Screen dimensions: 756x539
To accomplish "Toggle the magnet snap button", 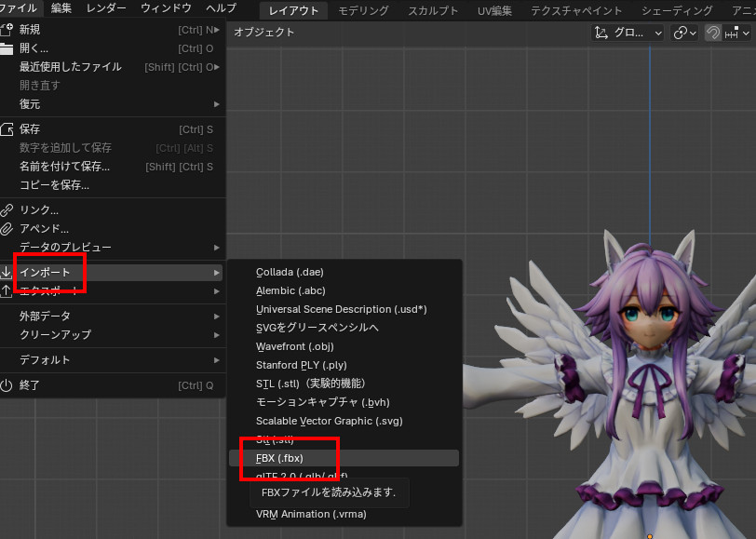I will (x=714, y=33).
